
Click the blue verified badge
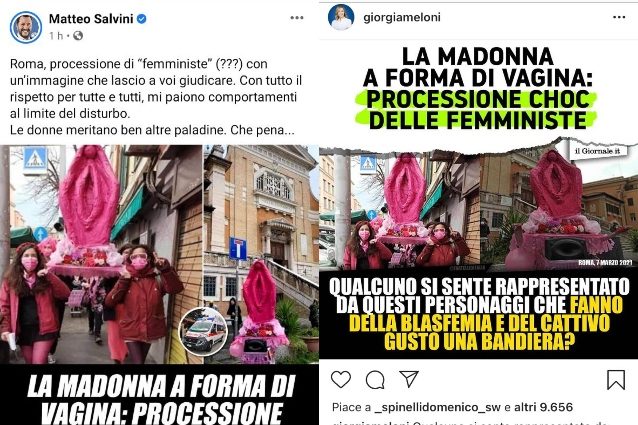pyautogui.click(x=141, y=19)
